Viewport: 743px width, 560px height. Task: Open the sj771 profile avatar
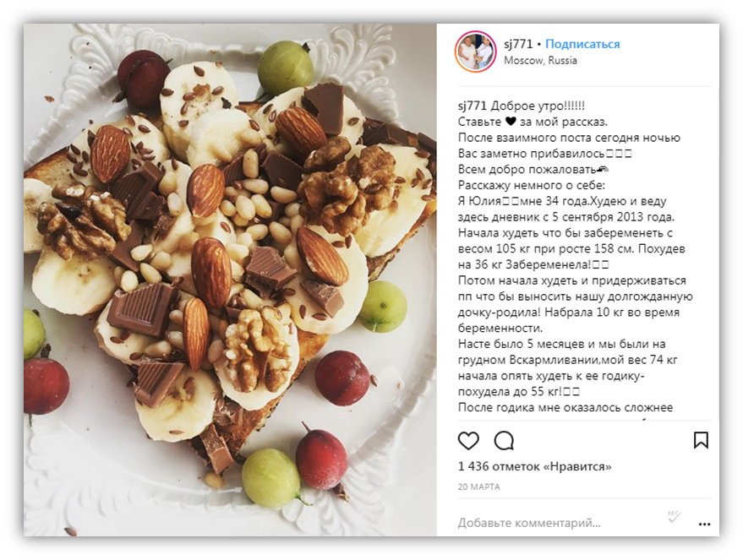[475, 52]
